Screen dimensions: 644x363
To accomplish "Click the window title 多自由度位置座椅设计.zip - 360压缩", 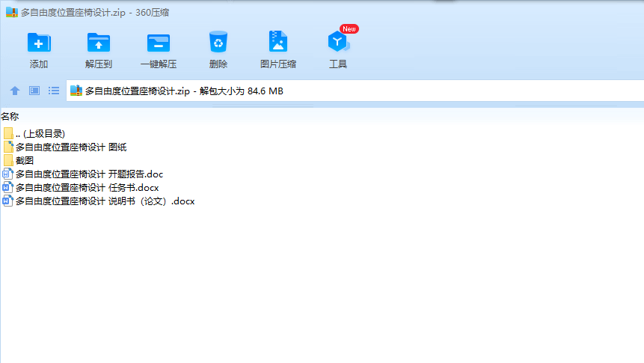I will tap(95, 13).
